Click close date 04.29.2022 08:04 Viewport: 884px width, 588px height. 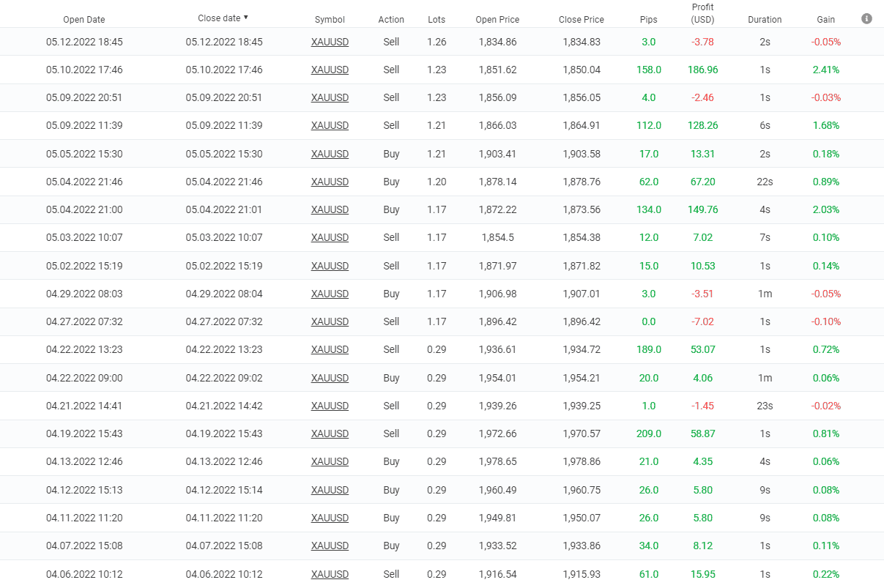(224, 294)
